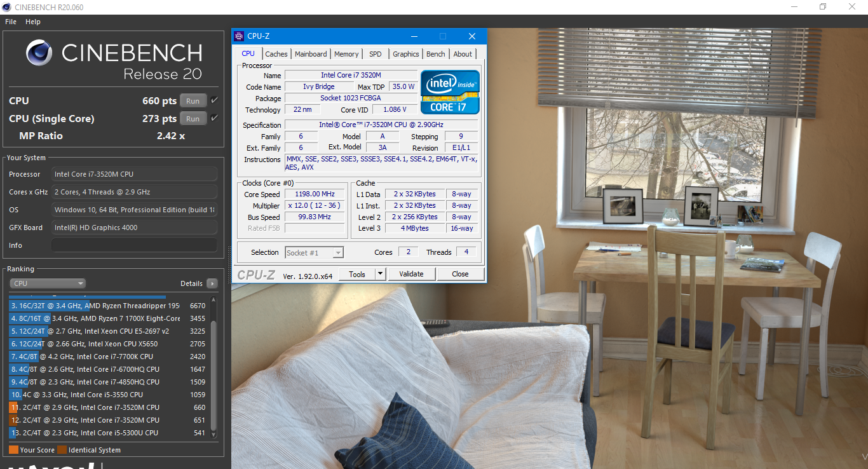Viewport: 868px width, 469px height.
Task: Open the Help menu
Action: click(33, 22)
